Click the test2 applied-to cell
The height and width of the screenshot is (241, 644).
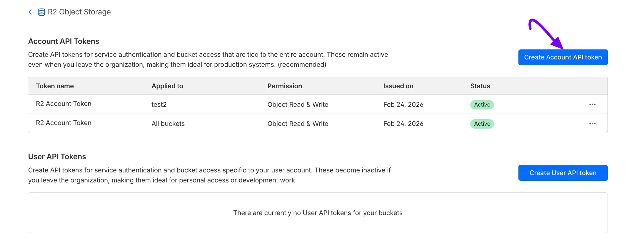(159, 104)
